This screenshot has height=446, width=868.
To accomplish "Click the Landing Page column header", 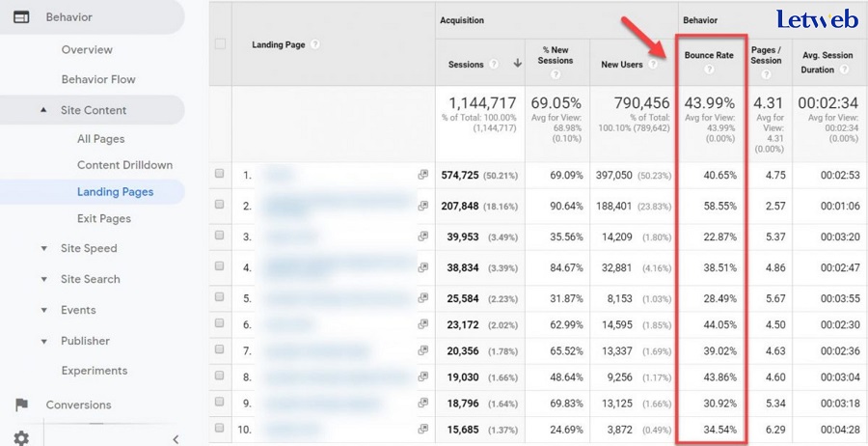I will click(x=279, y=44).
